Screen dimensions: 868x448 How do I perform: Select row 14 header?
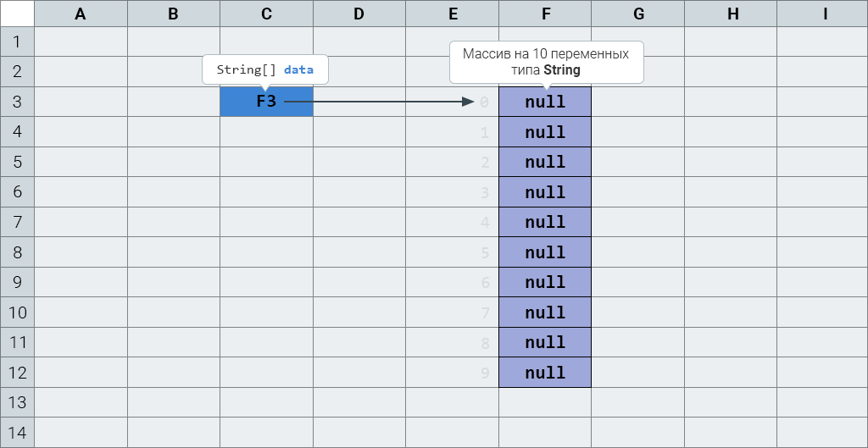point(17,433)
